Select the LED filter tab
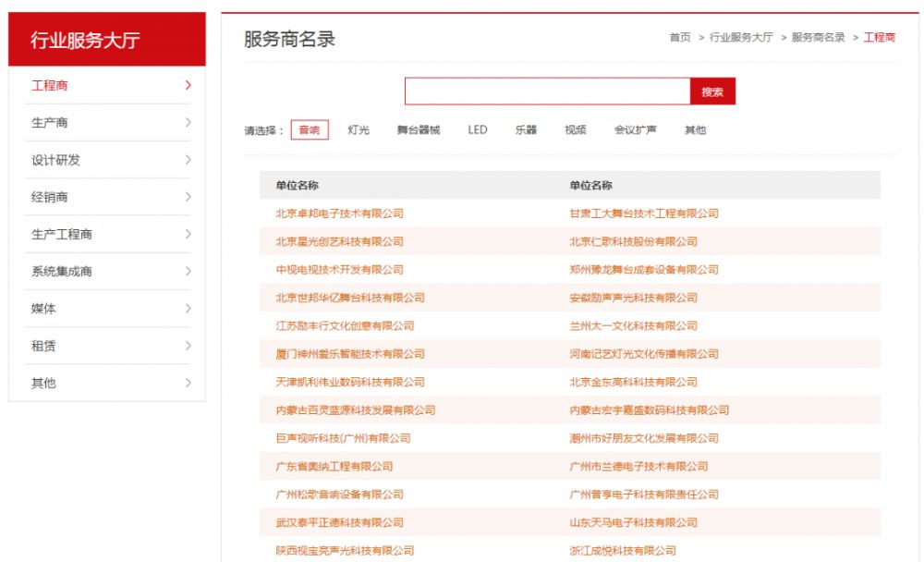This screenshot has width=924, height=562. click(478, 129)
